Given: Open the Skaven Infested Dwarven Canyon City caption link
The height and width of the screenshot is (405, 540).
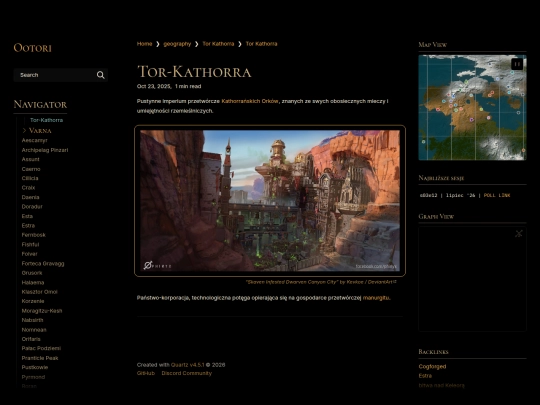Looking at the screenshot, I should [321, 282].
